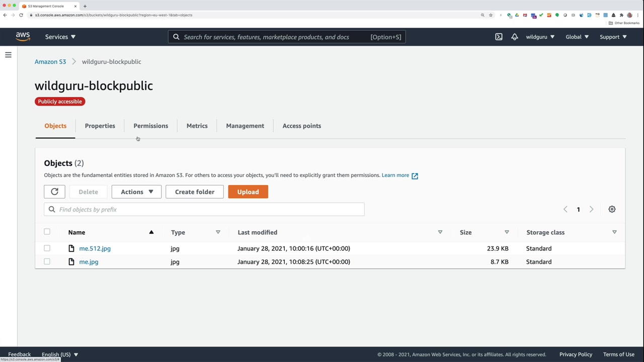Close the S3 Management Console tab
Viewport: 644px width, 362px height.
click(75, 6)
